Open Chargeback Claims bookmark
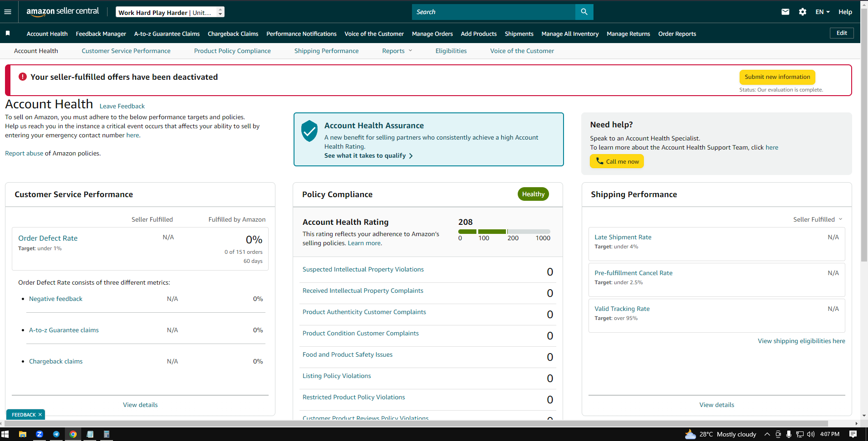 click(x=233, y=34)
